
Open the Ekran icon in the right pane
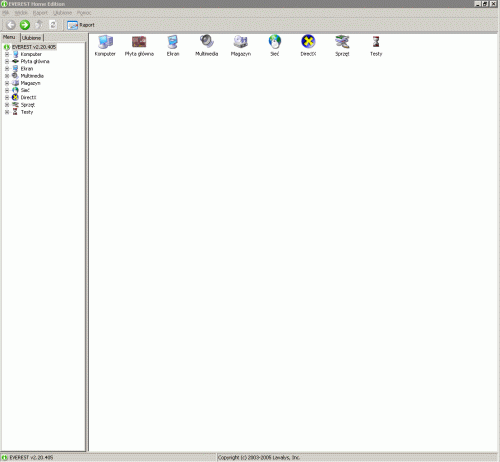[173, 46]
